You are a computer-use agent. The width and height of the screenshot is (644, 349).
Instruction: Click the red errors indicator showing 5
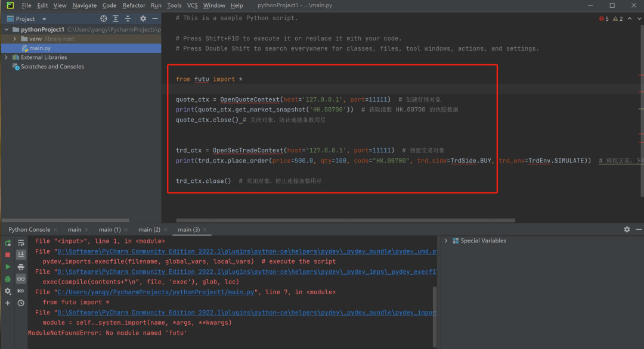[x=604, y=18]
